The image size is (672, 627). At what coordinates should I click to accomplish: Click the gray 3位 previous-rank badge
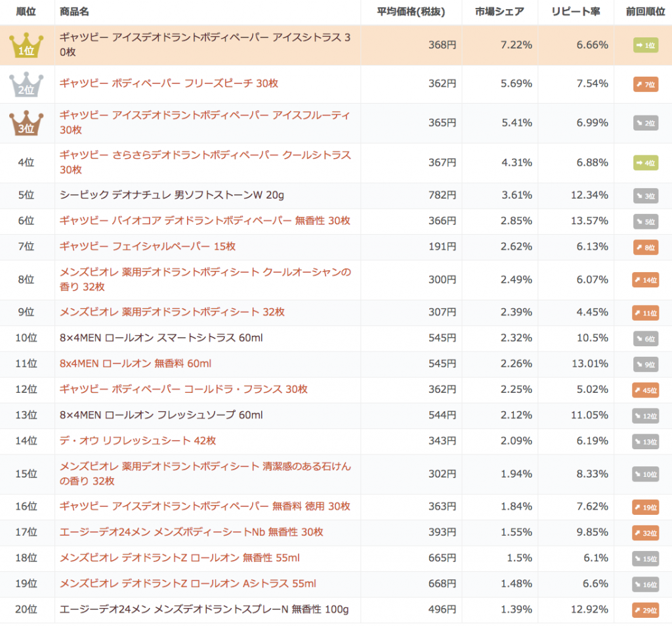(646, 195)
